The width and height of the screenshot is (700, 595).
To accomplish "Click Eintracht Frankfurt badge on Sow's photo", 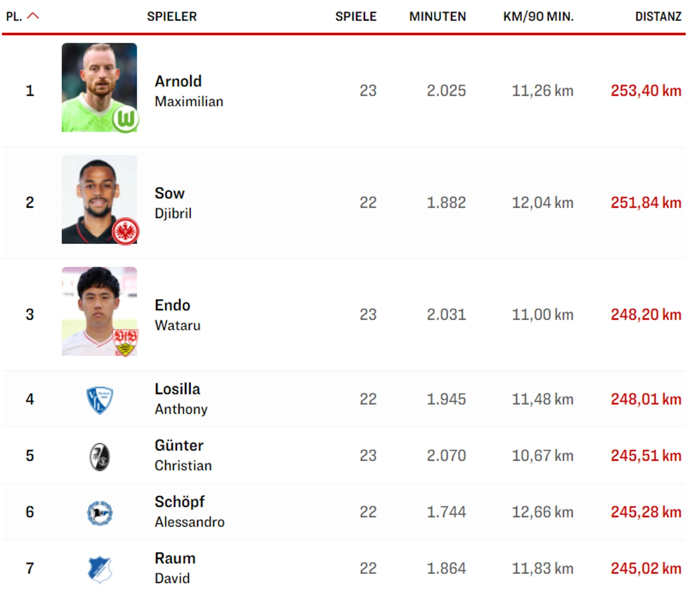I will click(126, 231).
